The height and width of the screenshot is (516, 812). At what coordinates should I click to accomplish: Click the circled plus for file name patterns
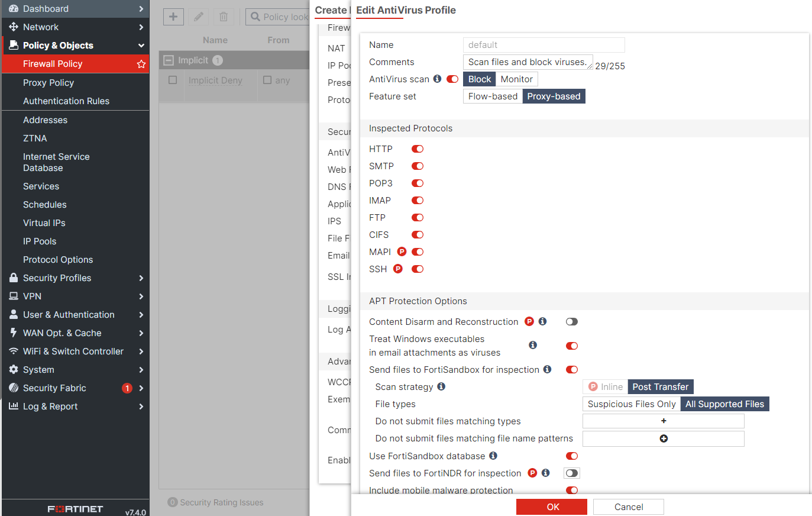point(663,438)
